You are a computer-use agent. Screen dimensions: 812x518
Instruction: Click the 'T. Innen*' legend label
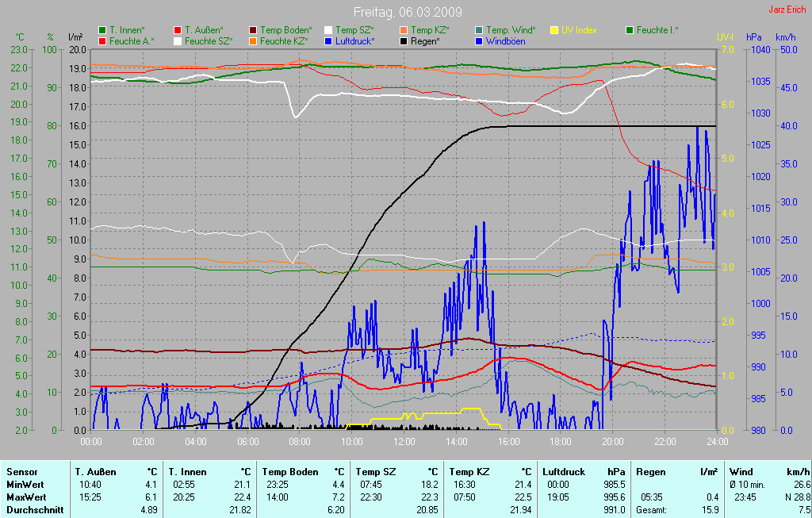pyautogui.click(x=127, y=30)
